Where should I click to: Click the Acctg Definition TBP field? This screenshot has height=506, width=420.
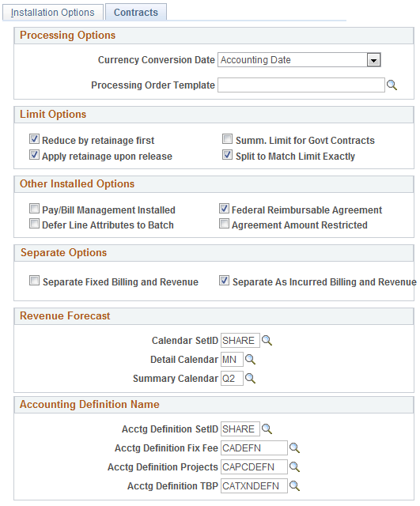254,485
